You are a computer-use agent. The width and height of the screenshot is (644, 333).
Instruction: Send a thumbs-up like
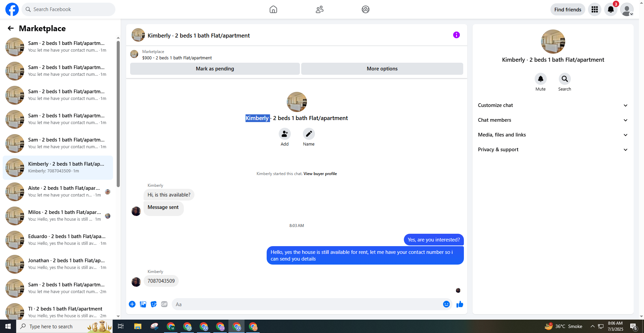coord(460,304)
